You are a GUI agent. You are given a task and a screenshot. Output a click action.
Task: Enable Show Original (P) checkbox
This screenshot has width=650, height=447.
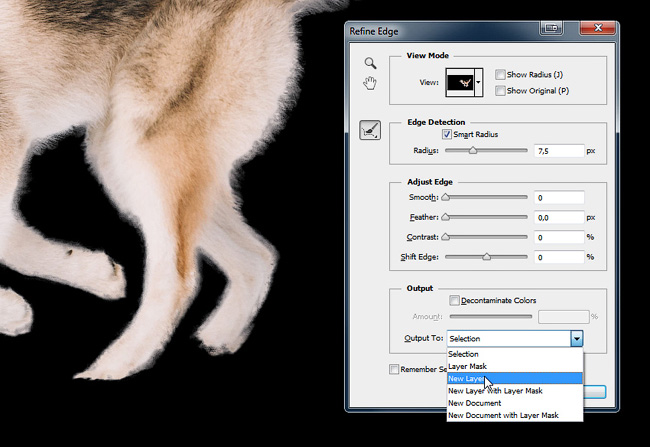(500, 90)
